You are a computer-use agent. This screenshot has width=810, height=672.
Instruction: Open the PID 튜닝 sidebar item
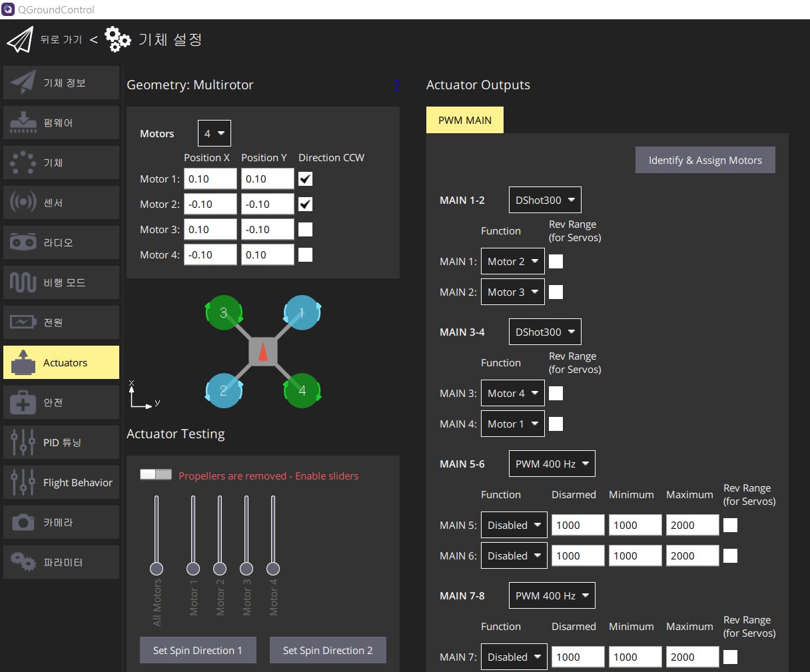click(x=61, y=442)
